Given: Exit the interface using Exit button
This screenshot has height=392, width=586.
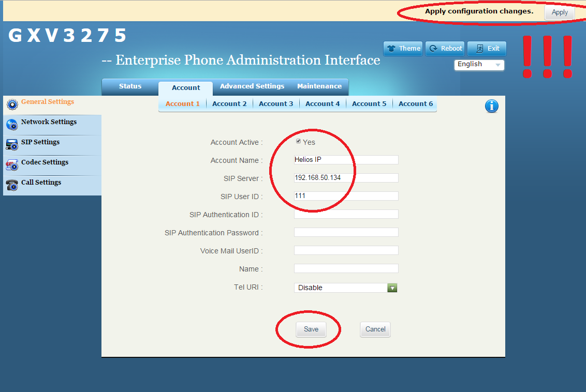Looking at the screenshot, I should tap(487, 49).
